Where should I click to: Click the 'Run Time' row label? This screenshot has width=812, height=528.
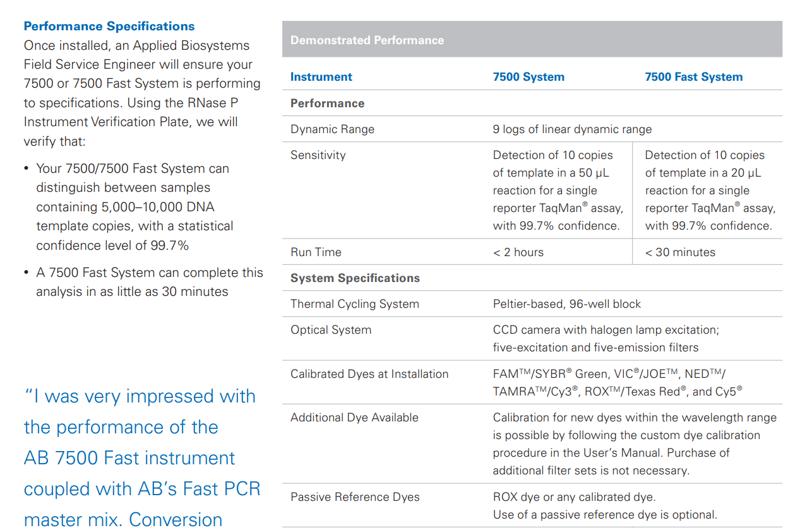pos(316,252)
